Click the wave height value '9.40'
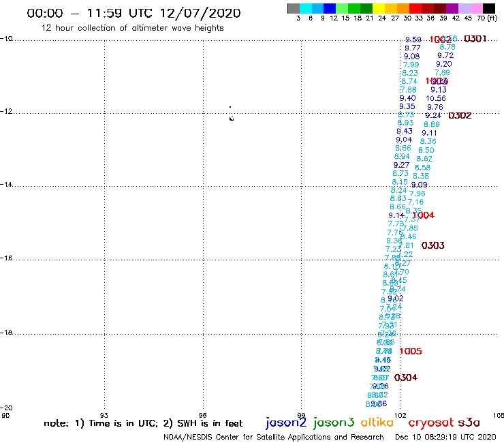Screen dimensions: 504x443 tap(407, 98)
